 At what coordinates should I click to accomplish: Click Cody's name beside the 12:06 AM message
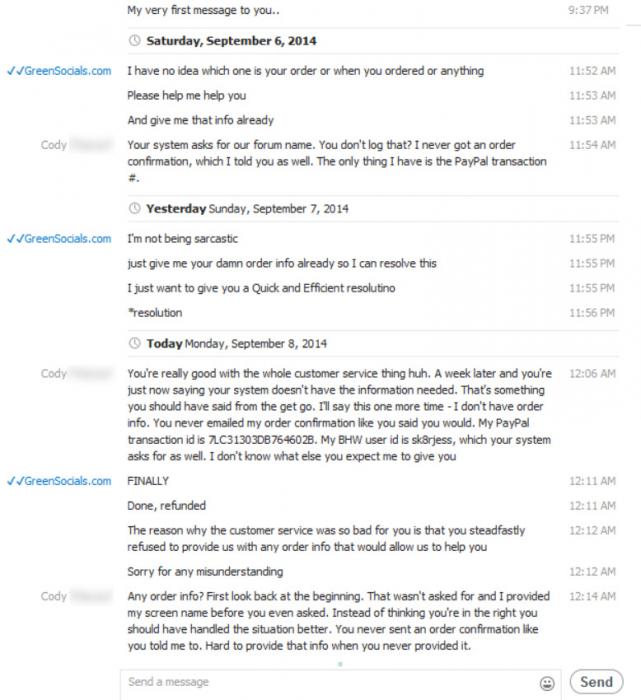click(54, 373)
